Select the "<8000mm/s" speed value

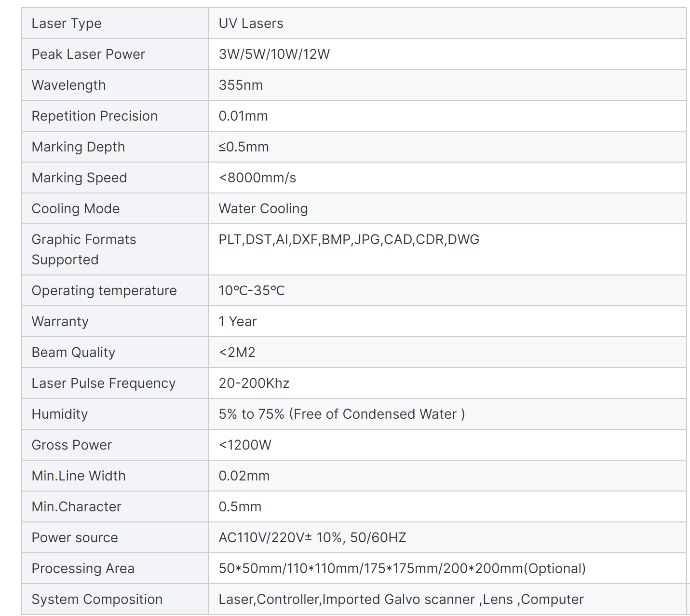[257, 178]
